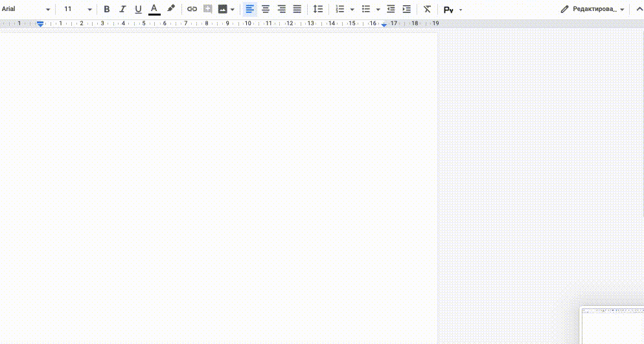This screenshot has height=344, width=644.
Task: Expand the input tools language arrow
Action: tap(461, 10)
